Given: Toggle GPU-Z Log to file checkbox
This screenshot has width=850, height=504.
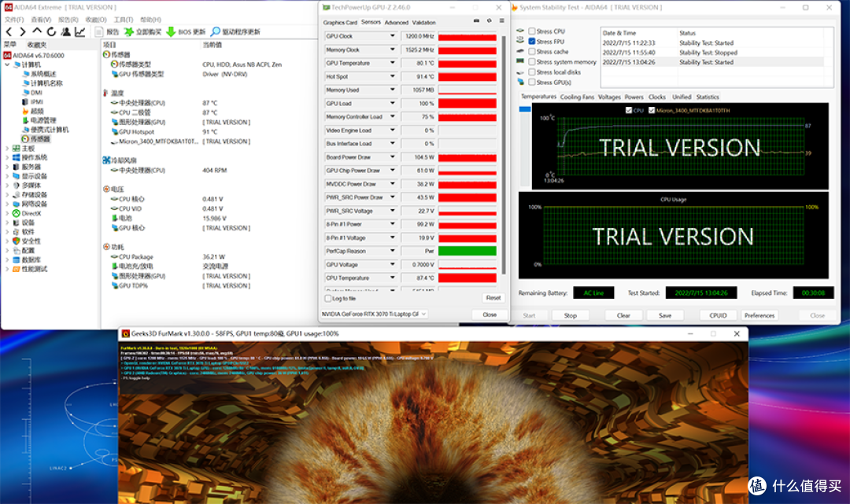Looking at the screenshot, I should click(328, 298).
